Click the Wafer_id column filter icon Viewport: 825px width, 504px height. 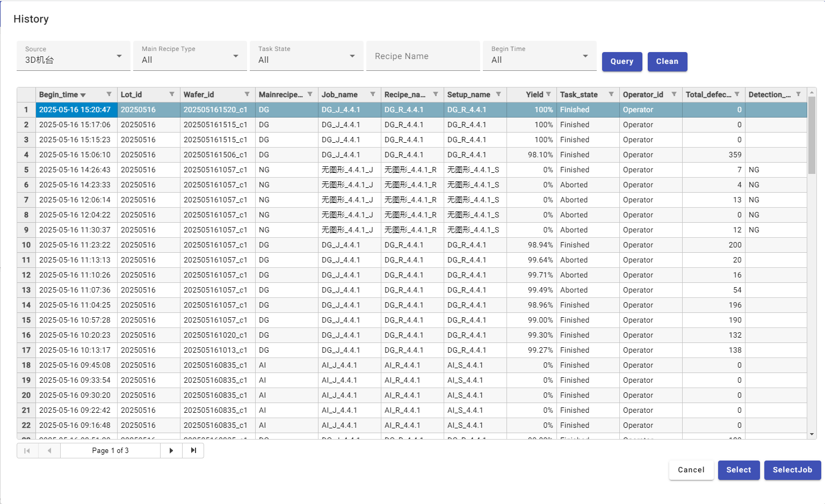pyautogui.click(x=247, y=94)
